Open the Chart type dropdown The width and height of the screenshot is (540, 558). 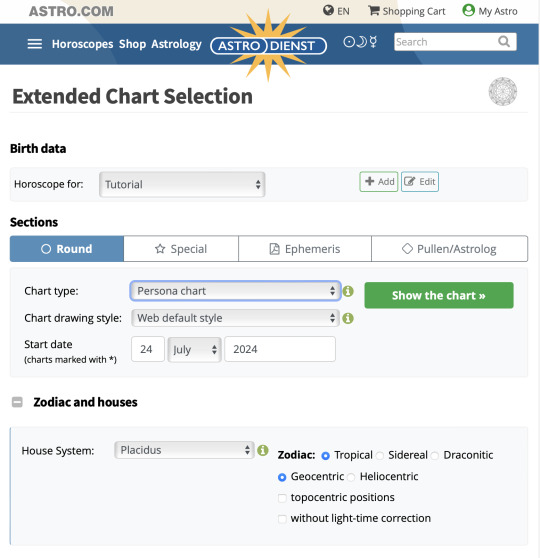[x=235, y=291]
